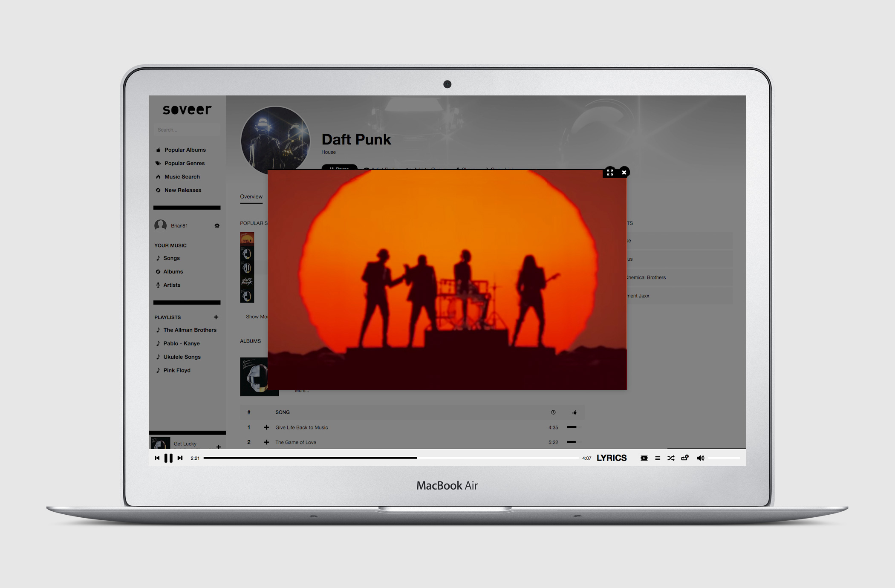Open The Allman Brothers playlist
The image size is (895, 588).
click(x=190, y=330)
